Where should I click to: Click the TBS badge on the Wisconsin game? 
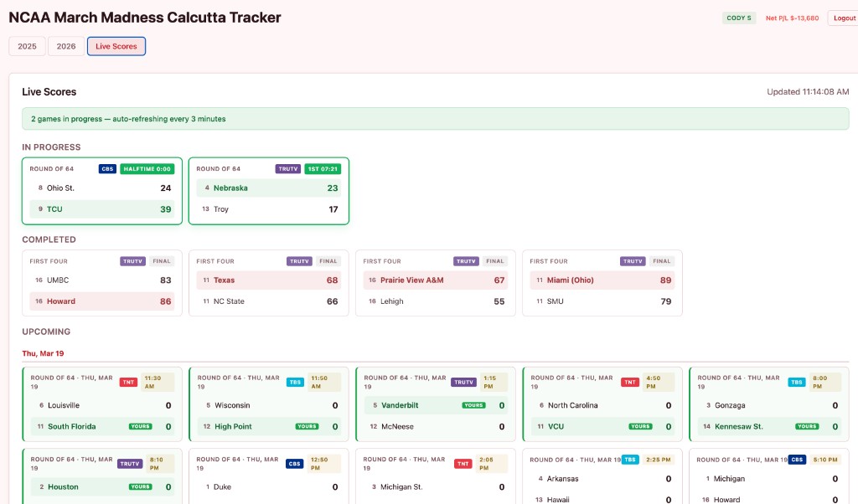tap(295, 383)
